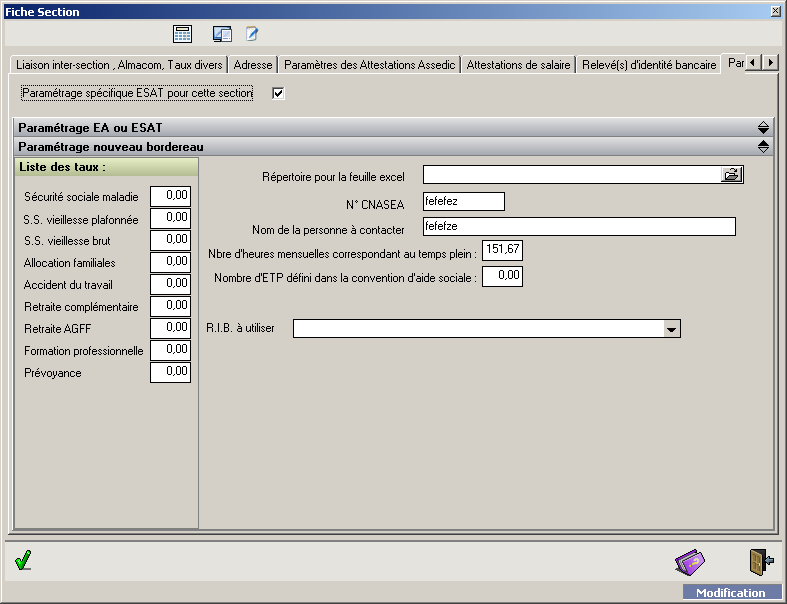Click the document window icon in the toolbar
Screen dimensions: 787x604
tap(222, 34)
